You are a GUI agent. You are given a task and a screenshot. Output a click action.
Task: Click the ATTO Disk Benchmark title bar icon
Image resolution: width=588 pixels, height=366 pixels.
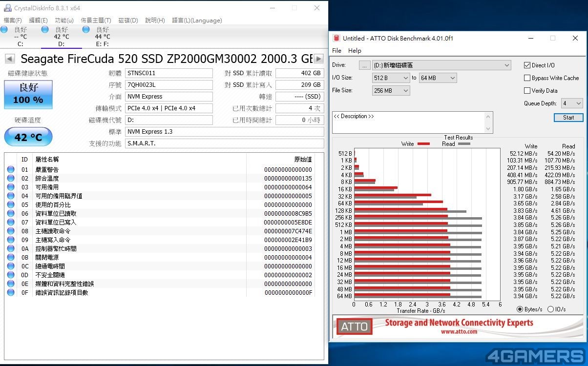[x=336, y=38]
